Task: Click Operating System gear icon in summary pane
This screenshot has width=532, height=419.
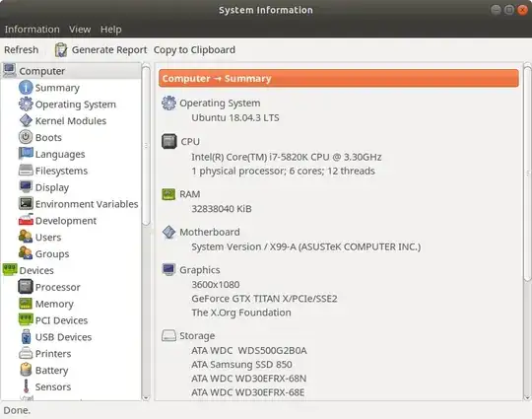Action: (168, 103)
